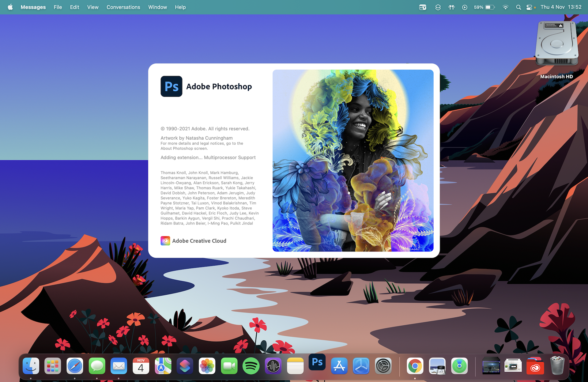Click the Adobe Creative Cloud logo on splash
The width and height of the screenshot is (588, 382).
coord(165,241)
